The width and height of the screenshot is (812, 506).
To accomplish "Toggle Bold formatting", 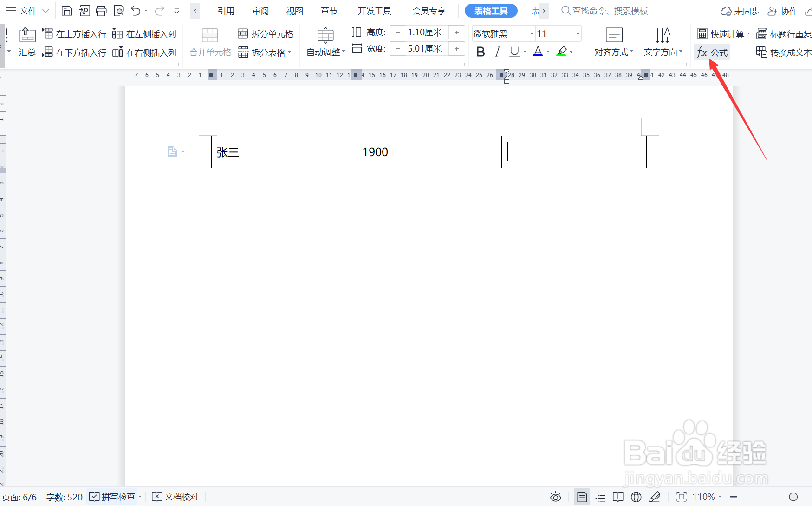I will coord(481,52).
